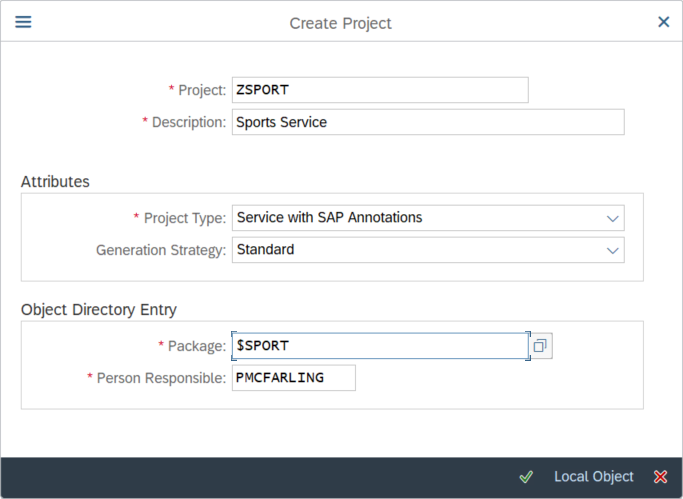Image resolution: width=683 pixels, height=499 pixels.
Task: Confirm with the green checkmark icon
Action: click(526, 477)
